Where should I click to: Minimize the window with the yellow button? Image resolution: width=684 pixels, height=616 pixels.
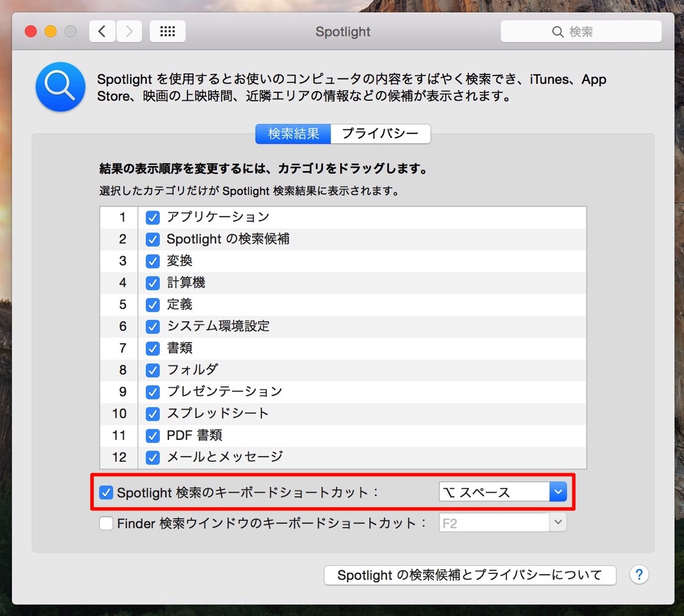tap(51, 32)
